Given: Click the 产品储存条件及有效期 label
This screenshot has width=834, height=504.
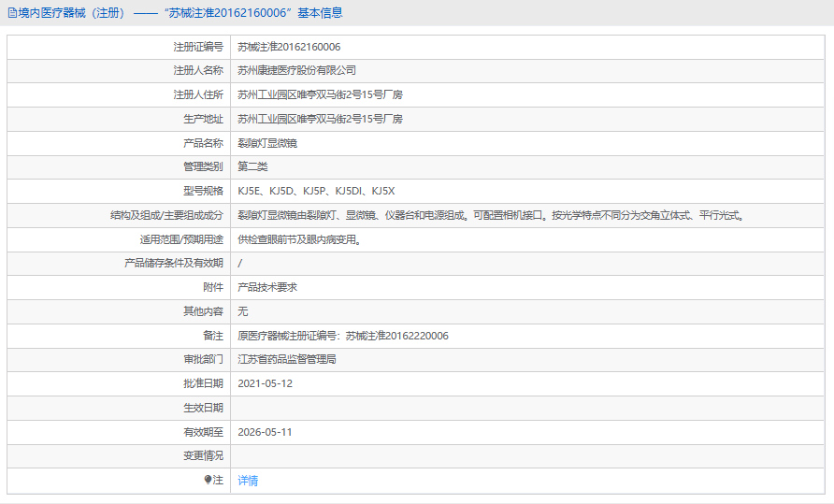Looking at the screenshot, I should pyautogui.click(x=174, y=263).
